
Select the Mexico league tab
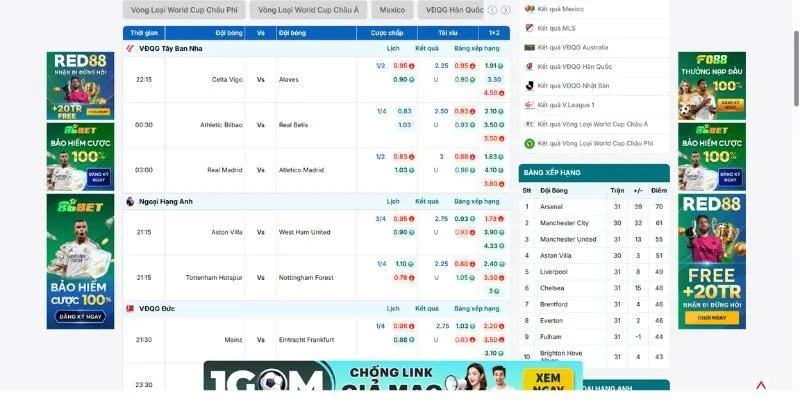[392, 10]
